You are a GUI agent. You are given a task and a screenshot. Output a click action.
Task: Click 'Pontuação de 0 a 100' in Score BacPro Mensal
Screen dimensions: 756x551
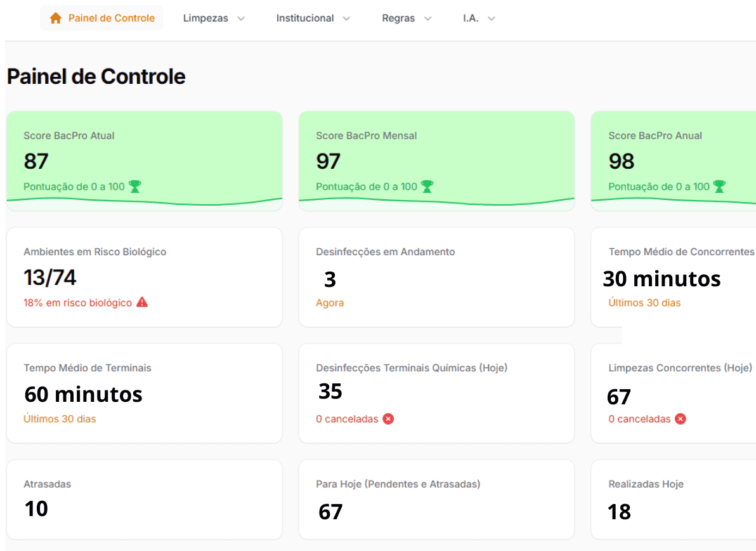click(367, 187)
